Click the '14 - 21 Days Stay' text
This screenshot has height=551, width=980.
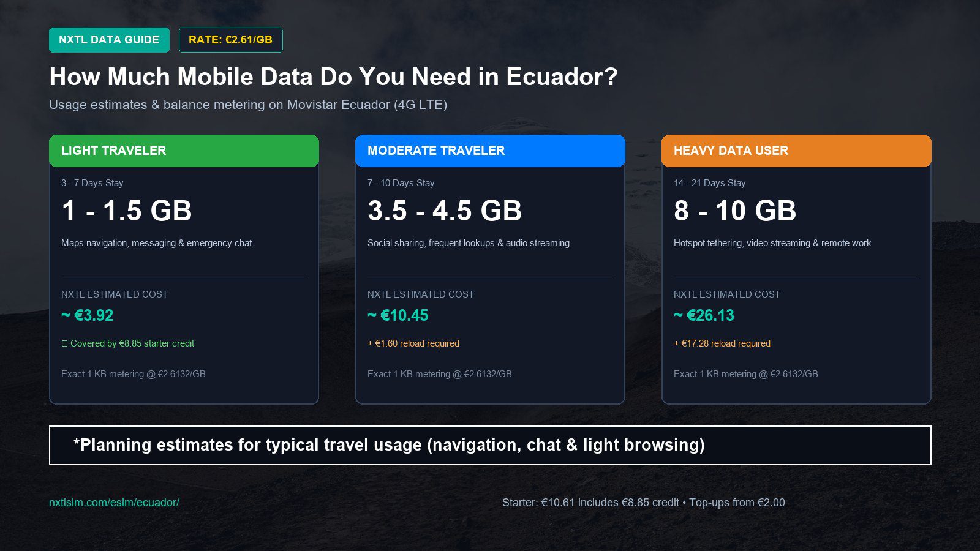710,183
